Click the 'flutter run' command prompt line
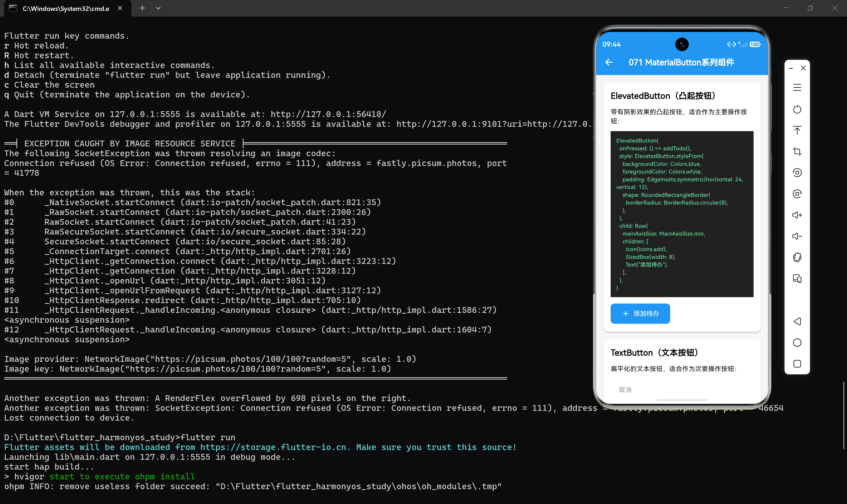Screen dimensions: 847x504 pos(120,438)
